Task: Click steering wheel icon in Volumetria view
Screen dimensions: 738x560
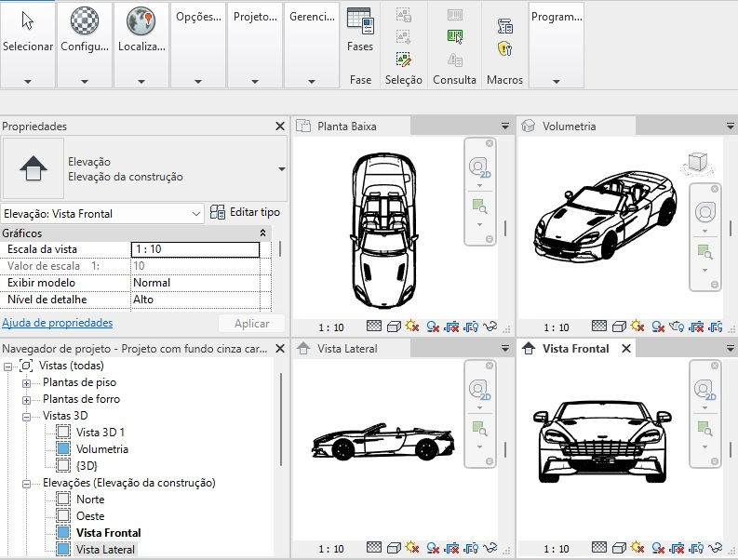Action: pos(704,212)
